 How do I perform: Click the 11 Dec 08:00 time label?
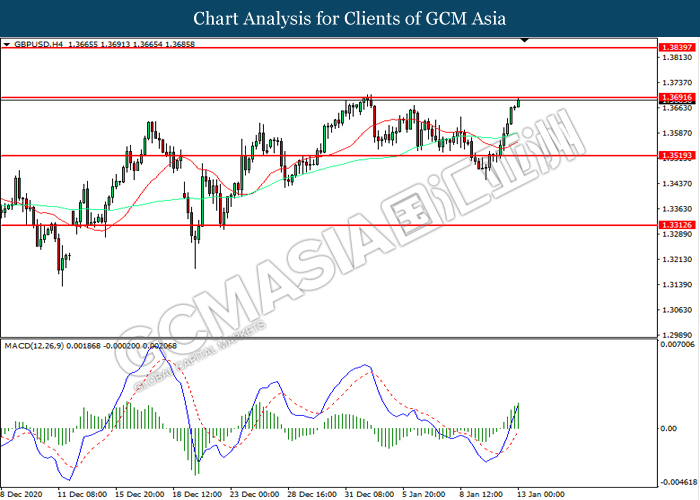coord(82,494)
